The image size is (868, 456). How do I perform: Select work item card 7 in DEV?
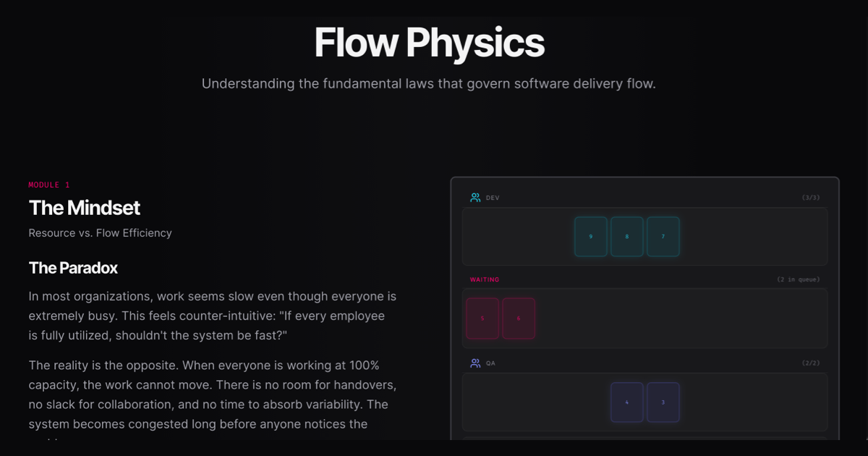pos(663,237)
